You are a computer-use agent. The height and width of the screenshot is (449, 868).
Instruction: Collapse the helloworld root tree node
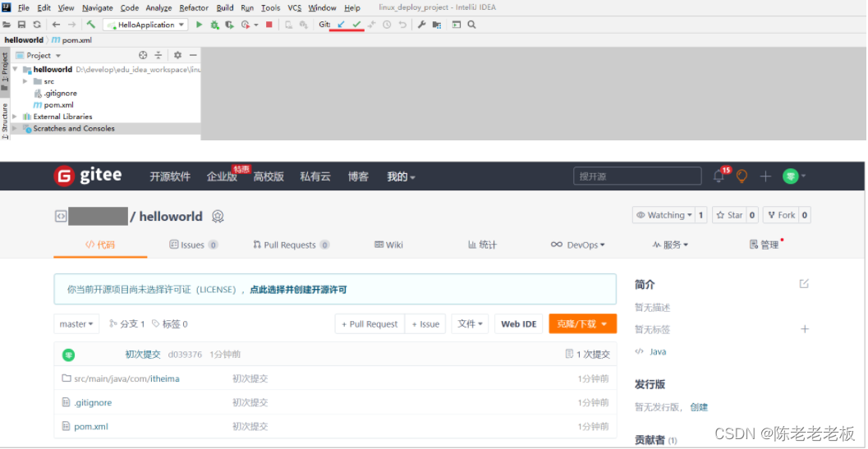click(x=15, y=70)
